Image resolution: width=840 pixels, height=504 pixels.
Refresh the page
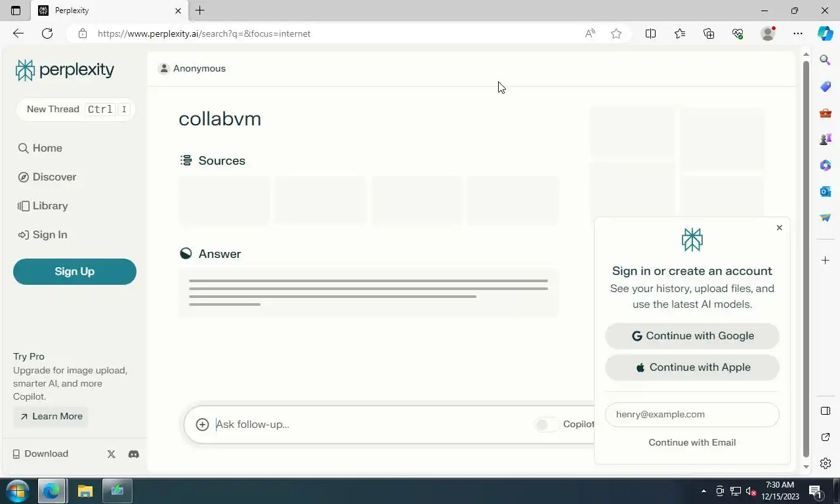47,33
